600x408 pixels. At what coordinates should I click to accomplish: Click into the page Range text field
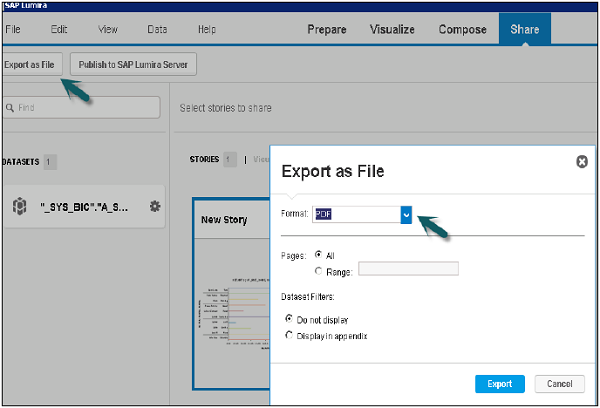(x=408, y=269)
